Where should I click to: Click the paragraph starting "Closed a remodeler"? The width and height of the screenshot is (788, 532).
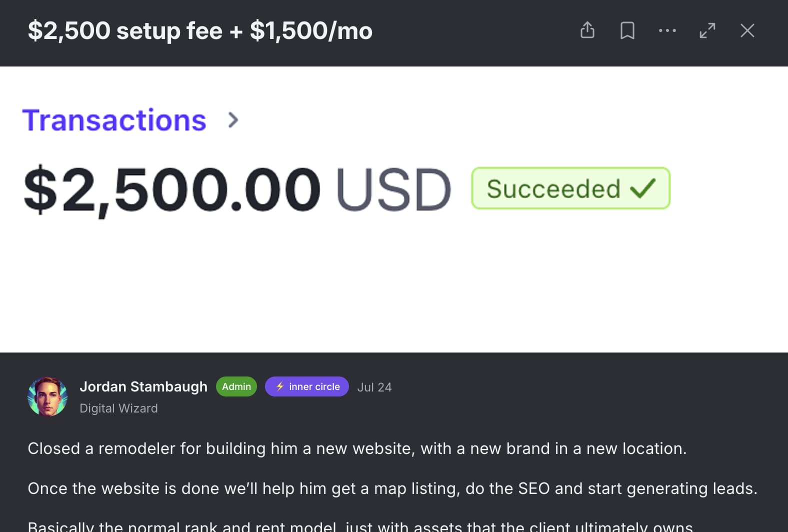coord(357,448)
